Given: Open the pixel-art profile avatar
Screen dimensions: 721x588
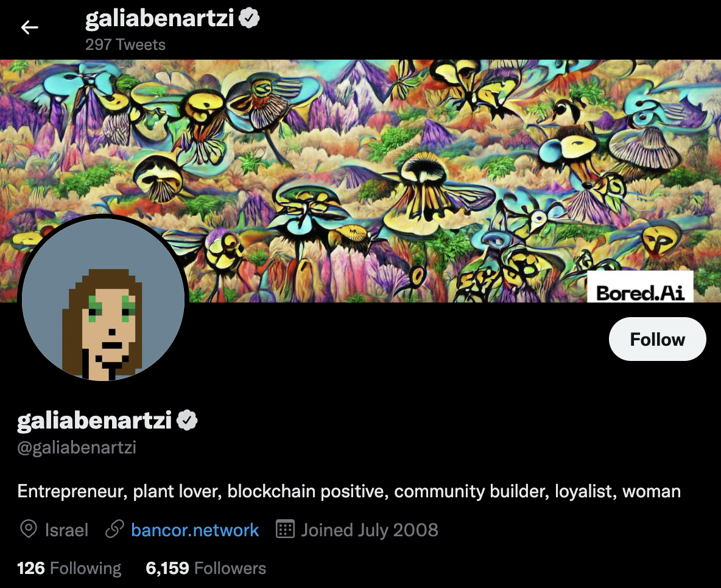Looking at the screenshot, I should [103, 299].
